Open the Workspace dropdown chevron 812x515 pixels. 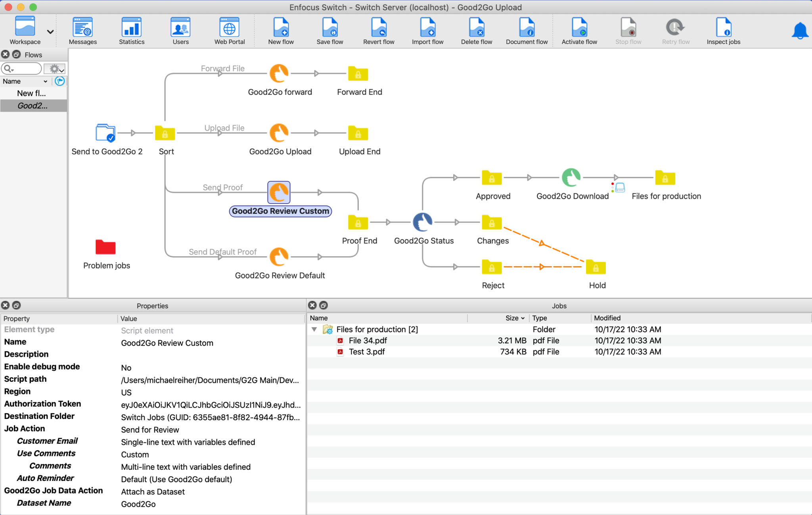pos(50,32)
